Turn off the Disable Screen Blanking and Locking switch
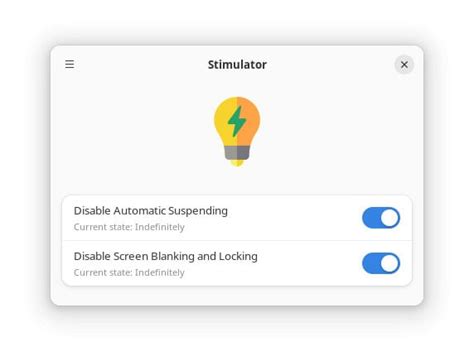This screenshot has width=474, height=361. pos(381,263)
